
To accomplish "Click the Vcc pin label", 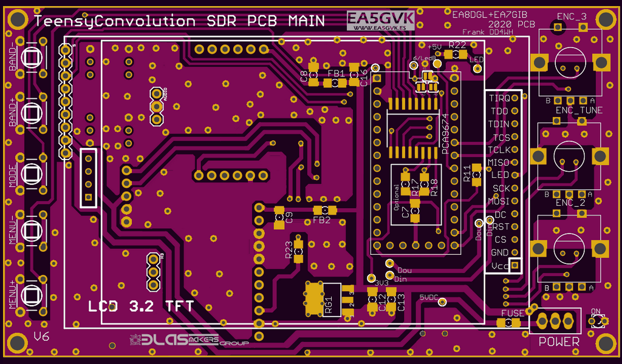I will coord(499,266).
